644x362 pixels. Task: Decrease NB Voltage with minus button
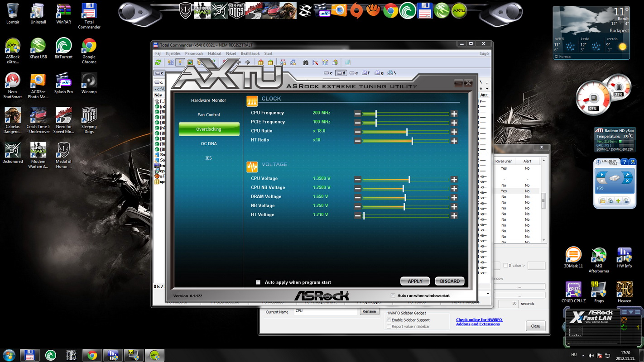[x=358, y=207]
